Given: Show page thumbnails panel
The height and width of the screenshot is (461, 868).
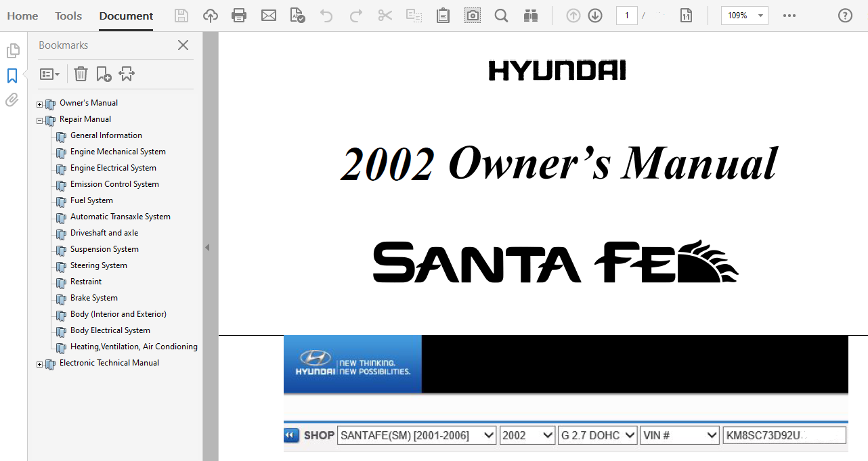Looking at the screenshot, I should pyautogui.click(x=12, y=51).
